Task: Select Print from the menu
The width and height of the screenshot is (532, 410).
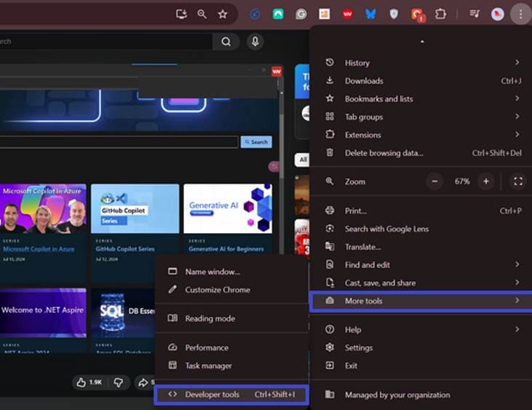Action: pos(421,210)
